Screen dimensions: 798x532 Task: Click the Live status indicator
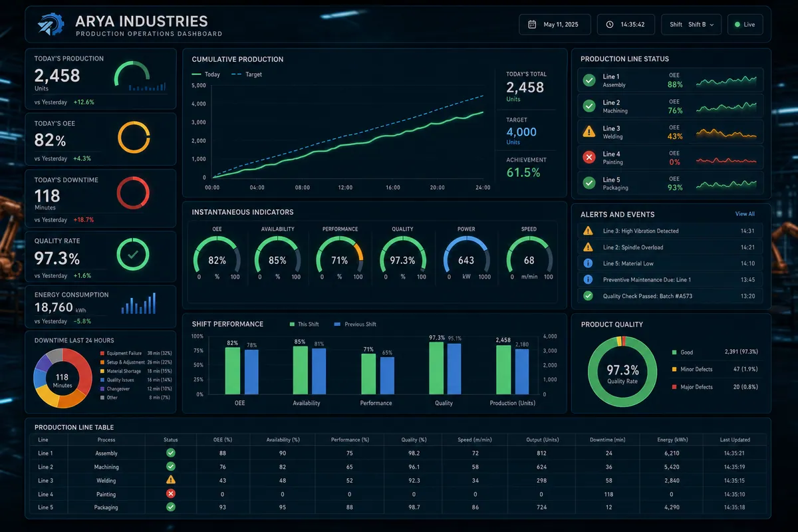[745, 25]
